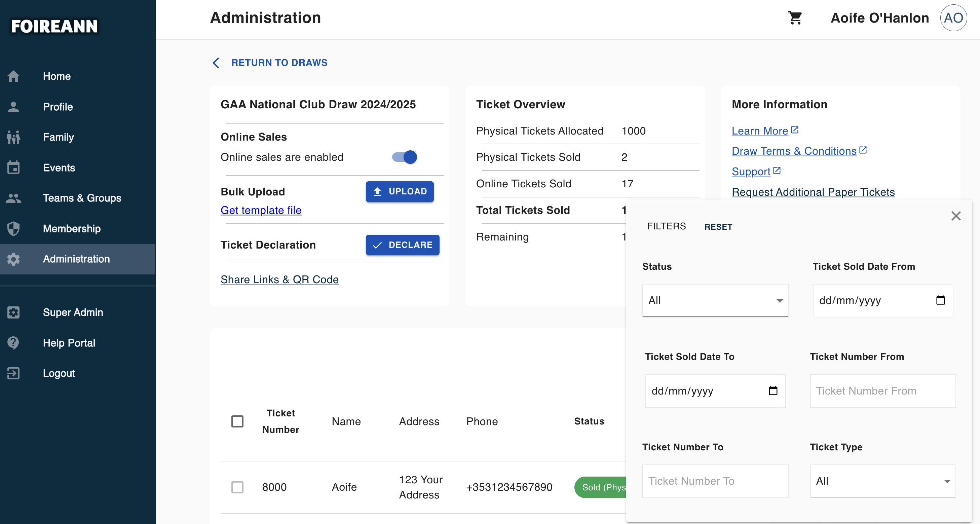
Task: Click the Home house icon in sidebar
Action: point(13,76)
